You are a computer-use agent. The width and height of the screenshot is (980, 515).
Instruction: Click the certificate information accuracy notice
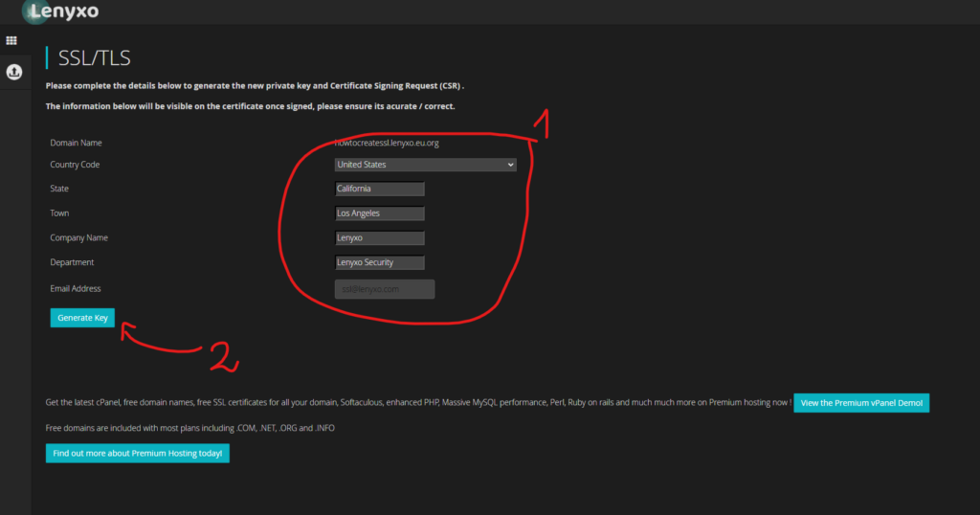click(x=250, y=106)
